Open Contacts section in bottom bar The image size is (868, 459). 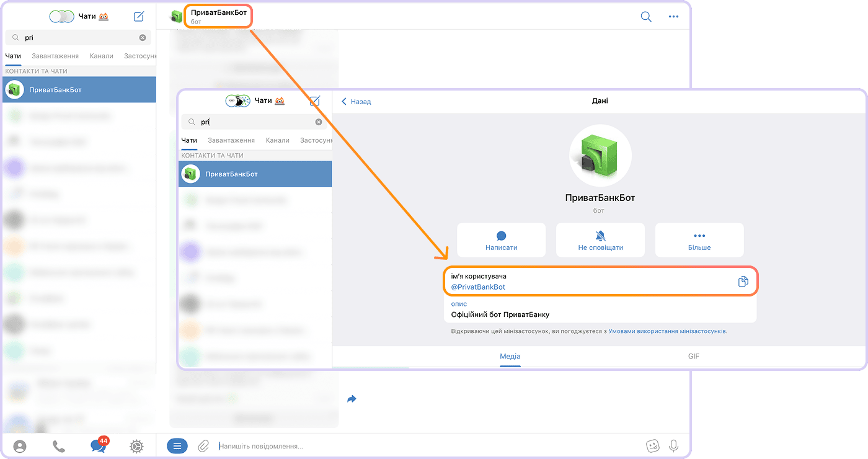20,446
